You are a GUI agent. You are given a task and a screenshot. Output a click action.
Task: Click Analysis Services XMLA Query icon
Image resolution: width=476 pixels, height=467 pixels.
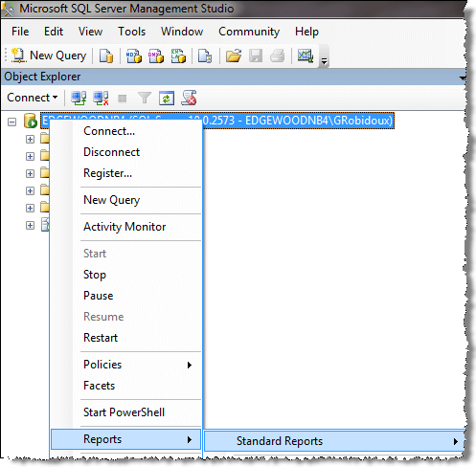click(x=178, y=56)
